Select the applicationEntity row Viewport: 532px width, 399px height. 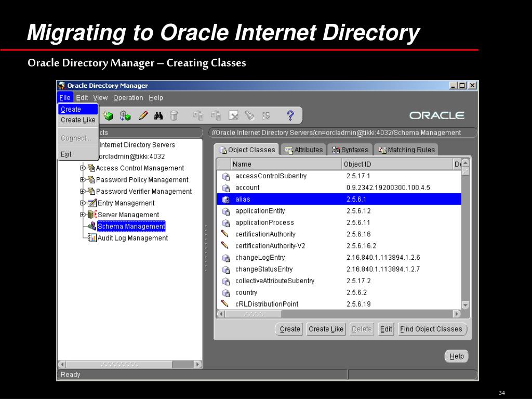coord(339,211)
